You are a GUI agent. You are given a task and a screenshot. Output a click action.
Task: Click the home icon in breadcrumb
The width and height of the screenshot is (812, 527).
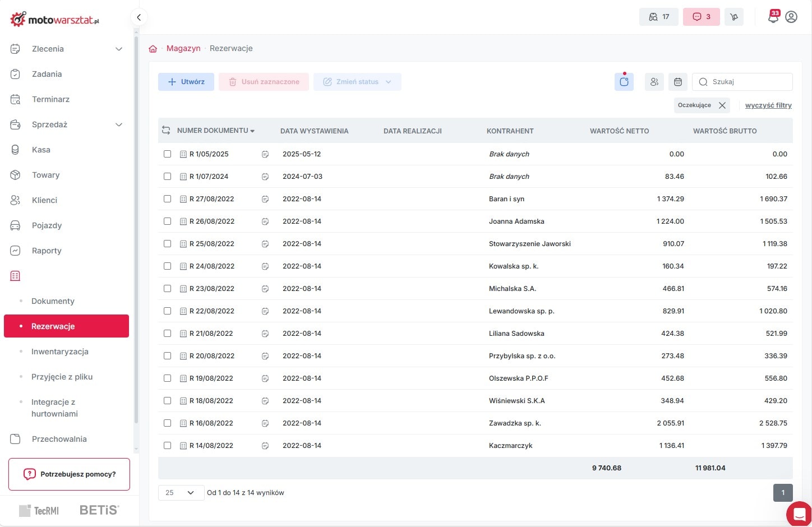click(153, 49)
